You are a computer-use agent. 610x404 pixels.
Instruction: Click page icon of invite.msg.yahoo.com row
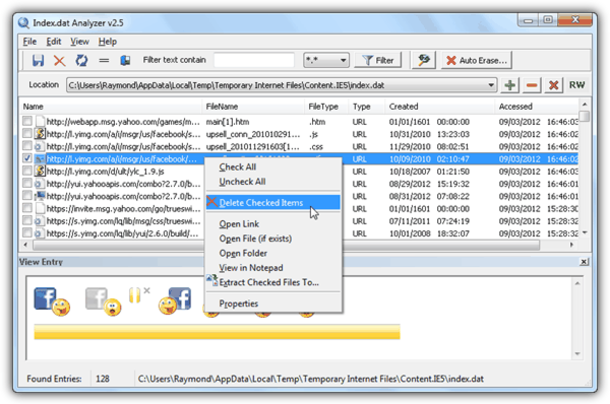point(39,208)
